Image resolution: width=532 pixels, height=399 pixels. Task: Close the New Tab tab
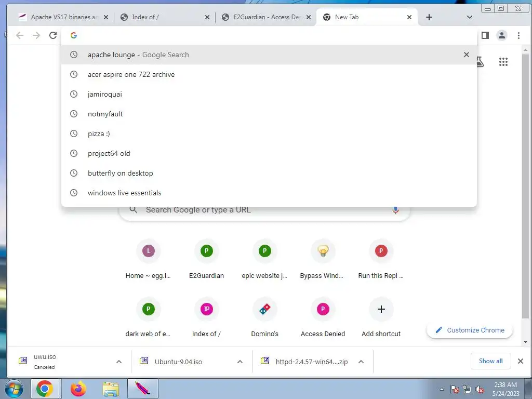coord(409,17)
